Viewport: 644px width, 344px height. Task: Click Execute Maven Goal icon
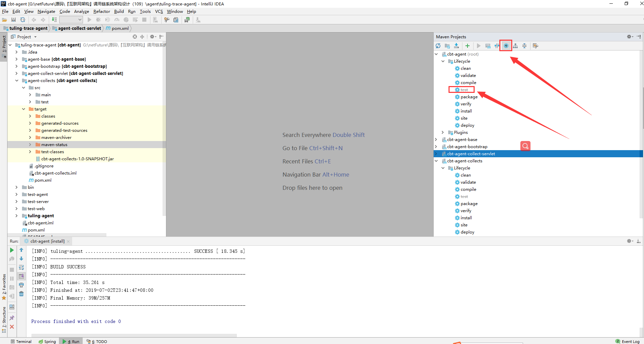pyautogui.click(x=488, y=46)
